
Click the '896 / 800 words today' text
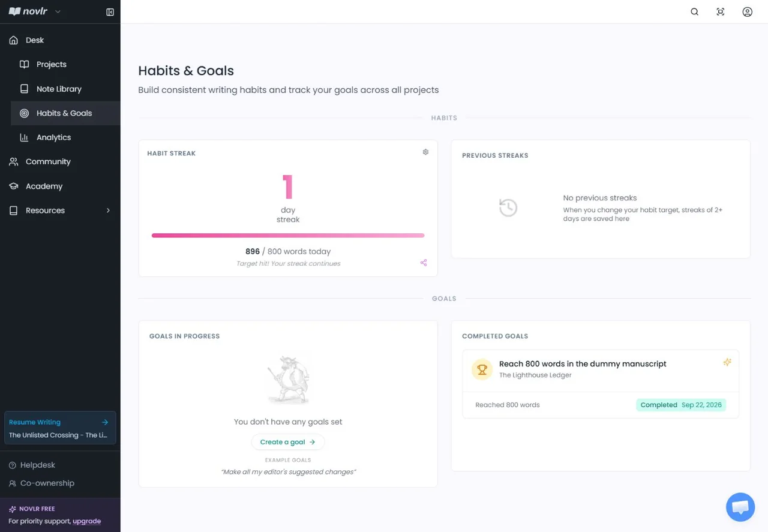(x=288, y=251)
